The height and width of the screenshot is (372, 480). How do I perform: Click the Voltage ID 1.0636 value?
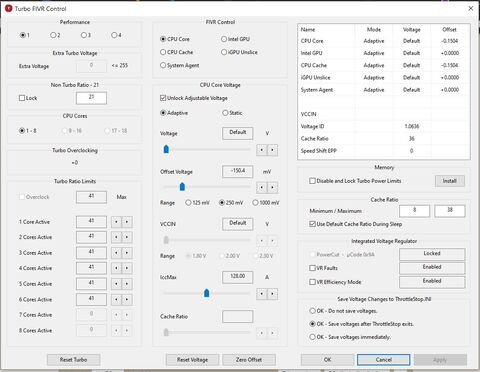point(412,126)
